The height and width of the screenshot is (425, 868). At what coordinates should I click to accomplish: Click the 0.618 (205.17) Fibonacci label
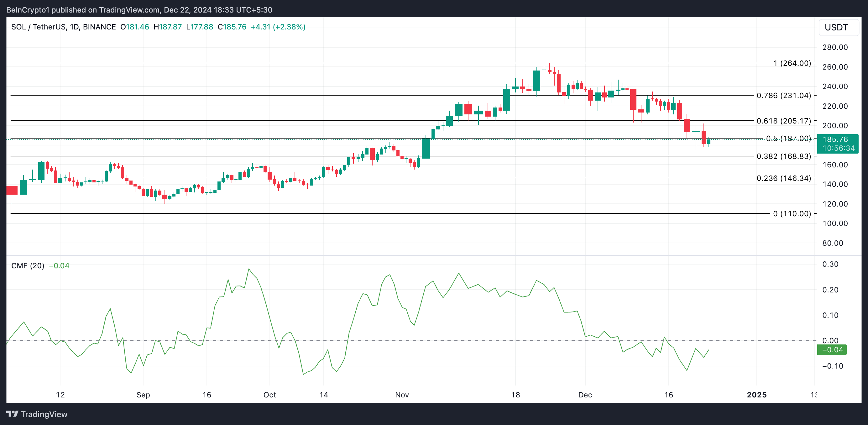click(783, 121)
